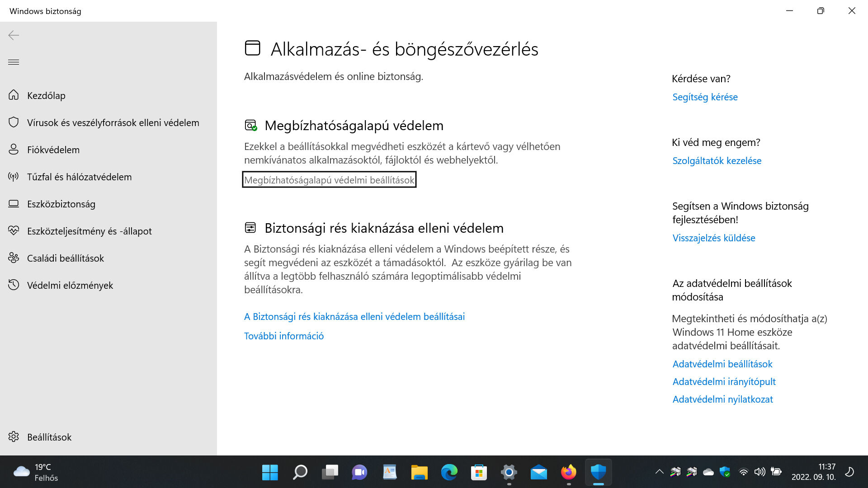Open Microsoft Edge from taskbar
The height and width of the screenshot is (488, 868).
[449, 472]
